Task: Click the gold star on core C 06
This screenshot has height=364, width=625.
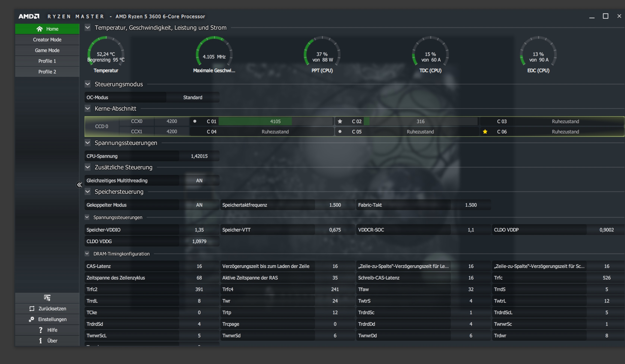Action: coord(485,132)
